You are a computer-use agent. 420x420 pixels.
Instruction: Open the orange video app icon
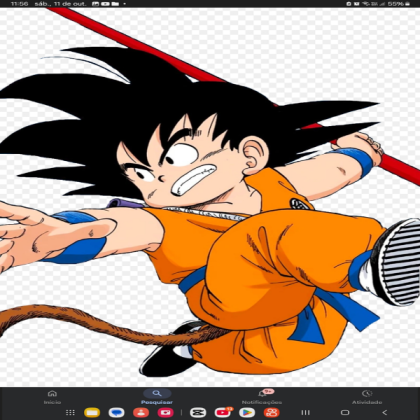[x=272, y=413]
